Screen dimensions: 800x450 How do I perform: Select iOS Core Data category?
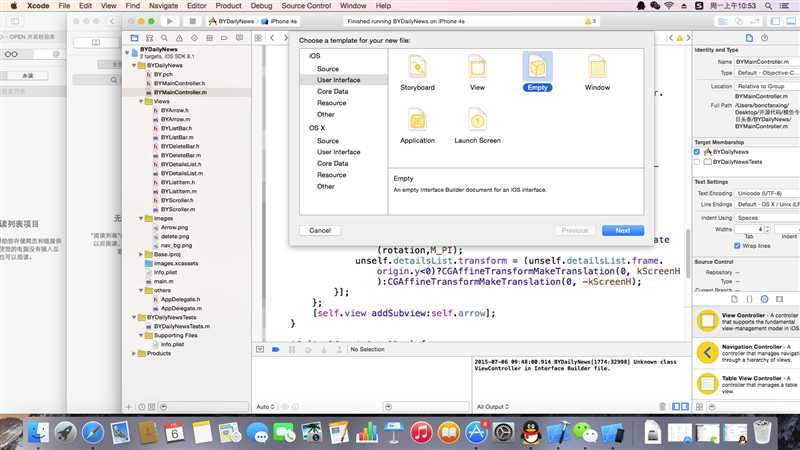click(x=333, y=91)
